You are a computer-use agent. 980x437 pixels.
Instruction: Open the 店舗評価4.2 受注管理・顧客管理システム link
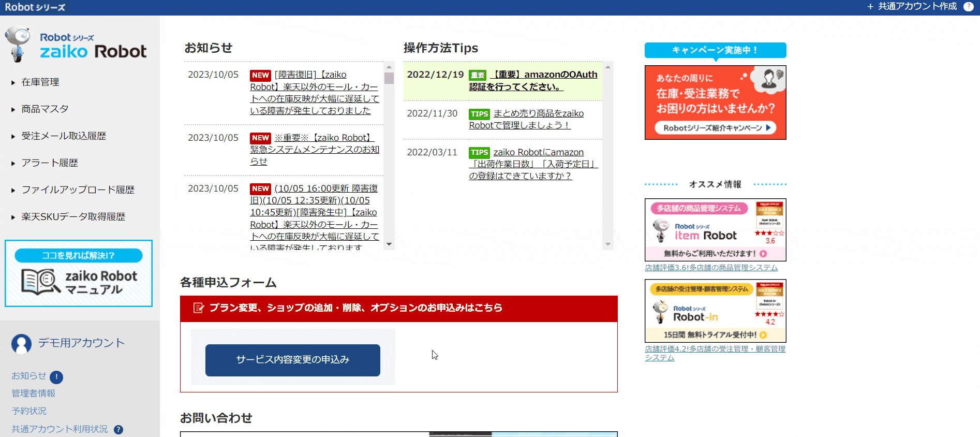click(x=715, y=353)
